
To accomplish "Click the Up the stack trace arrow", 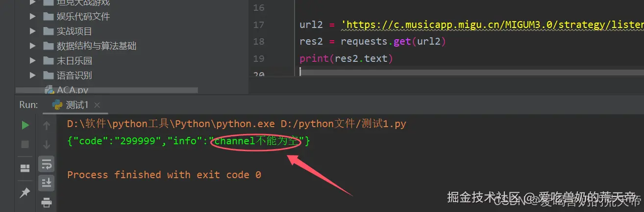I will 47,126.
